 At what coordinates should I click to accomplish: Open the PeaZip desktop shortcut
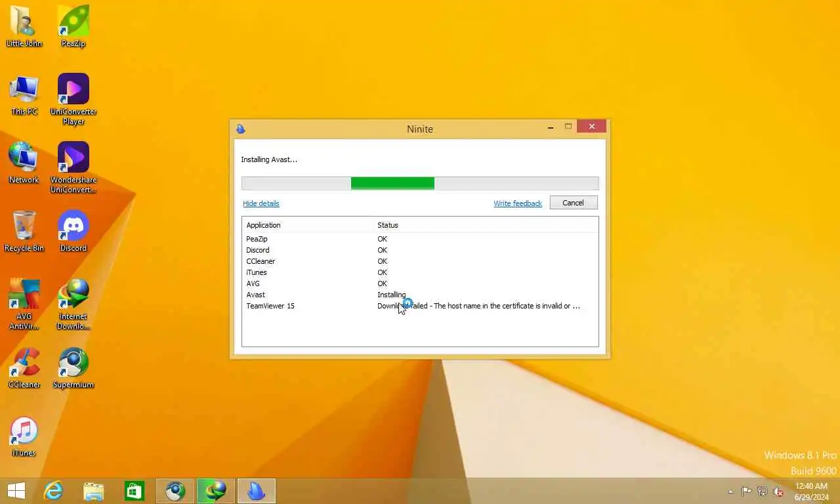[73, 26]
